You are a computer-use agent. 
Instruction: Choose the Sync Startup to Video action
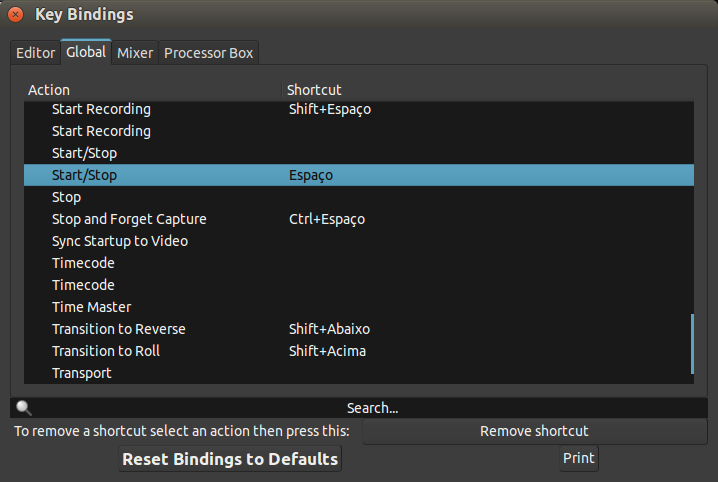[x=120, y=241]
